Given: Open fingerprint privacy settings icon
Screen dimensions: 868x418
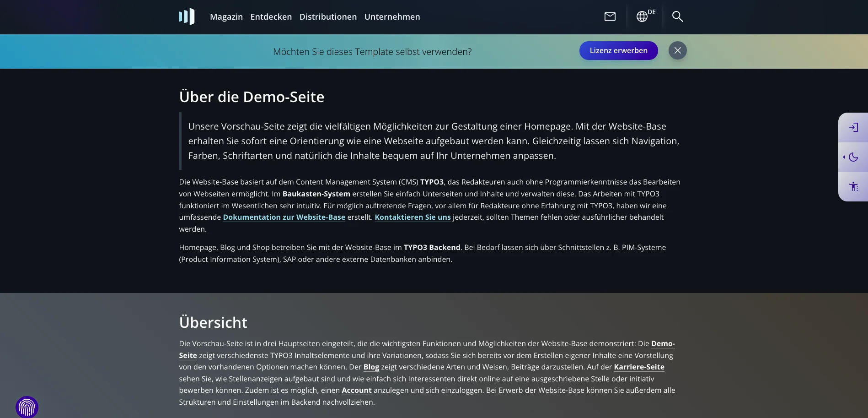Looking at the screenshot, I should pos(27,407).
